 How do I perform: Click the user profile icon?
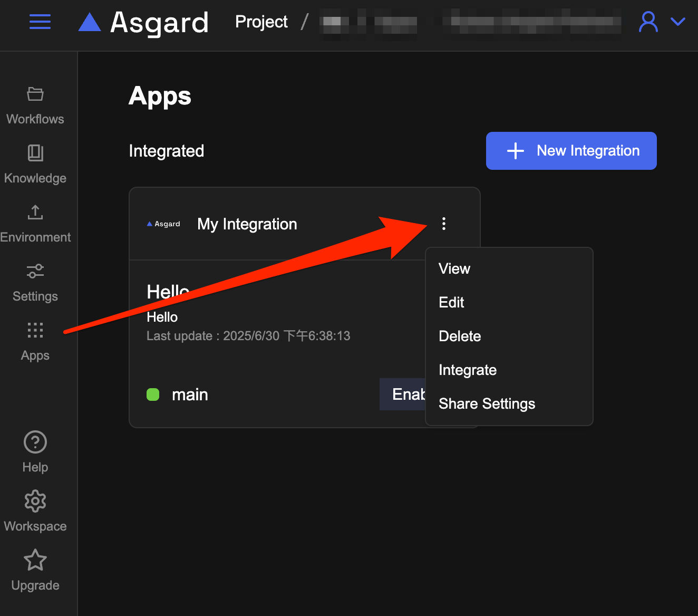pyautogui.click(x=648, y=22)
